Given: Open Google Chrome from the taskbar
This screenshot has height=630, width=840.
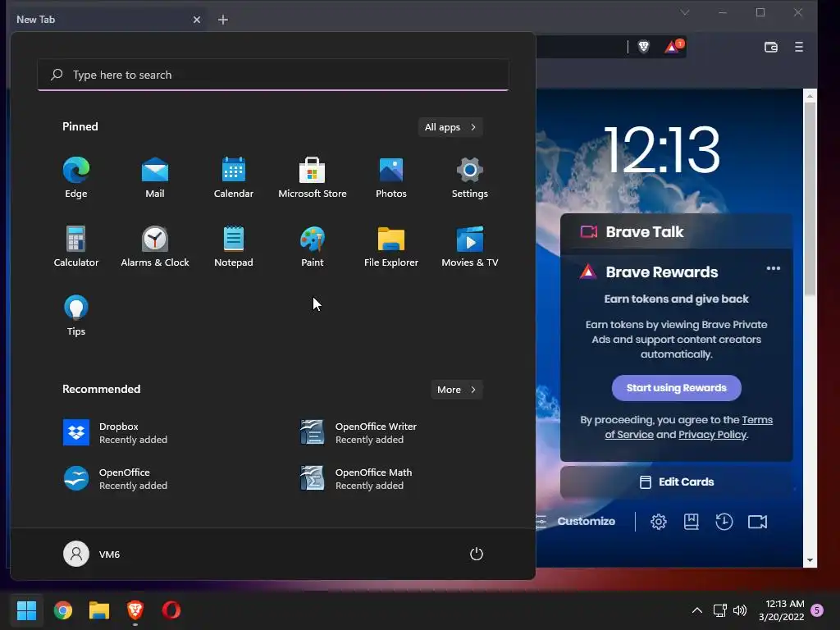Looking at the screenshot, I should (62, 609).
